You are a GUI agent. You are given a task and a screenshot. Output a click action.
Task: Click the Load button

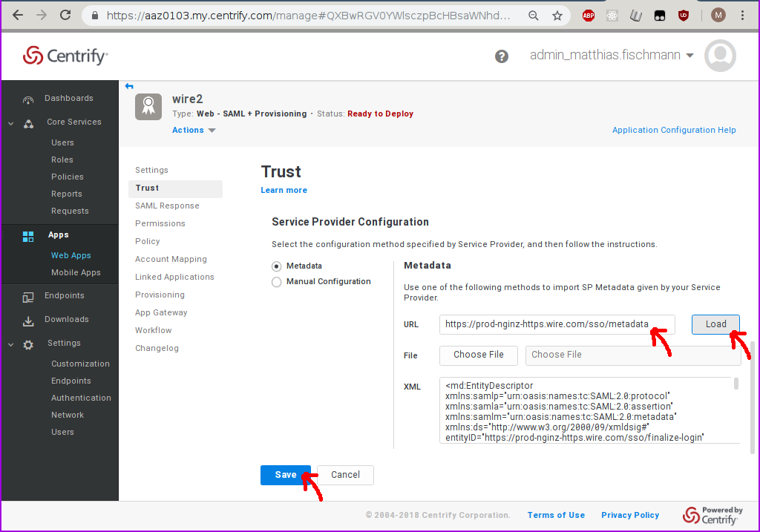click(715, 324)
